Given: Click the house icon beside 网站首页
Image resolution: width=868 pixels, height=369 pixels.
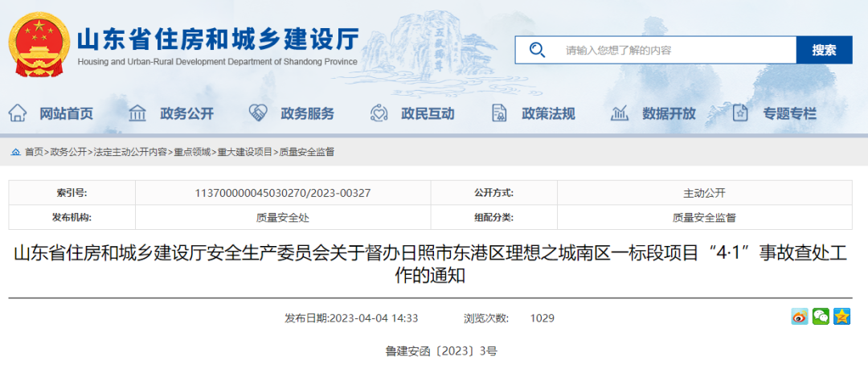Looking at the screenshot, I should 18,113.
